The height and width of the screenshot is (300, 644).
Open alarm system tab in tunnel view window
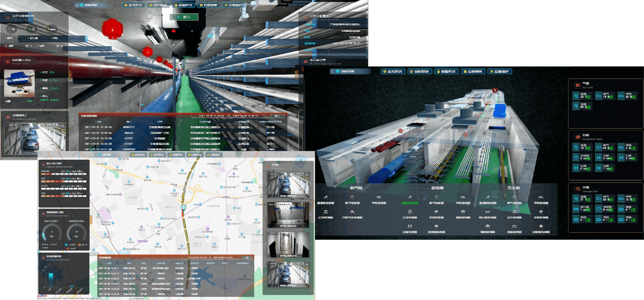coord(184,5)
